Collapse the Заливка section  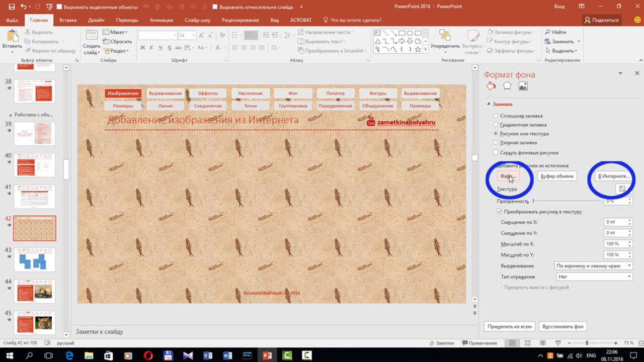click(488, 104)
